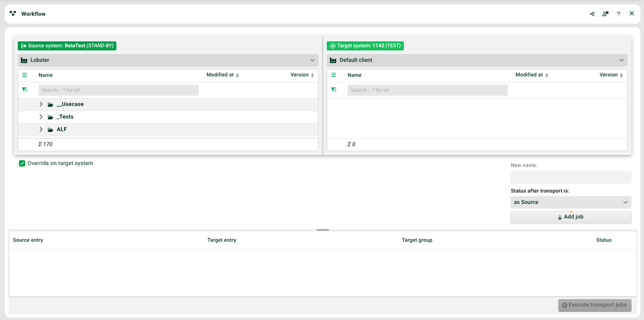Sort target table by Name column
This screenshot has width=644, height=320.
tap(354, 75)
